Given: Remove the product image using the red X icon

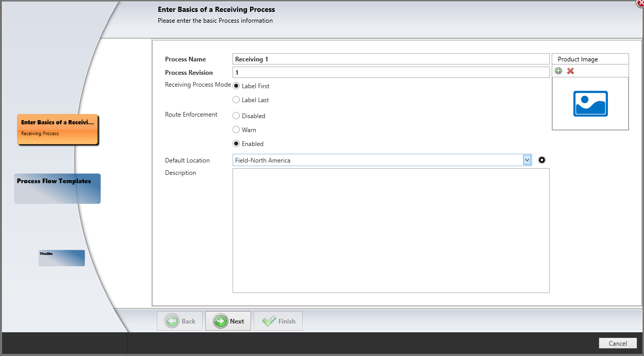Looking at the screenshot, I should pos(570,71).
